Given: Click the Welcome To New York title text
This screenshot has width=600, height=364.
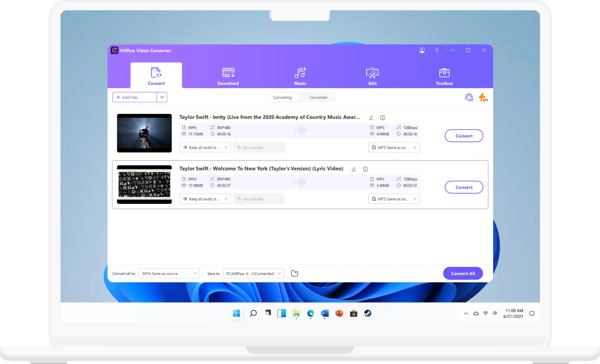Looking at the screenshot, I should [261, 168].
